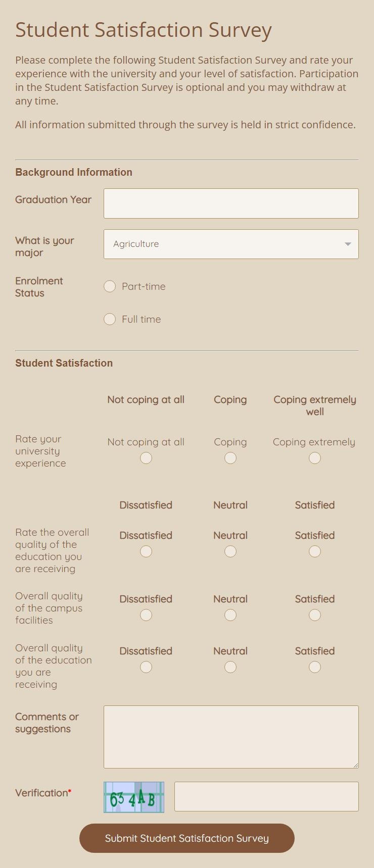Image resolution: width=374 pixels, height=868 pixels.
Task: Choose Neutral for overall education quality
Action: point(230,551)
